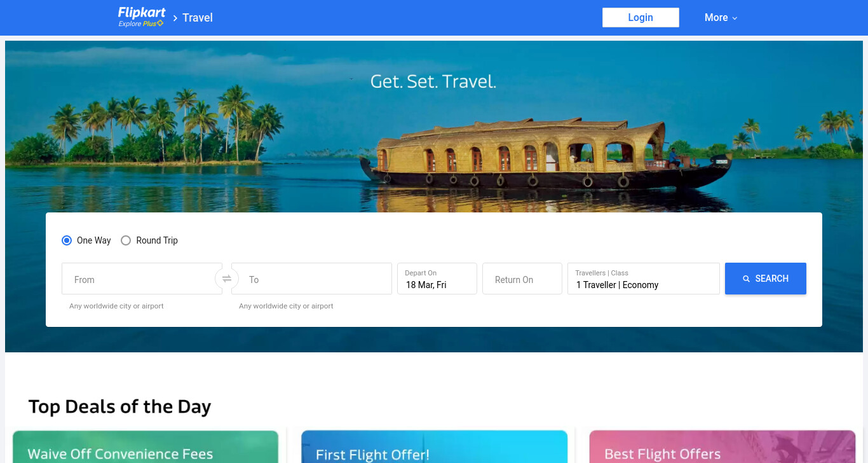This screenshot has width=868, height=463.
Task: Select the Round Trip radio button
Action: point(126,240)
